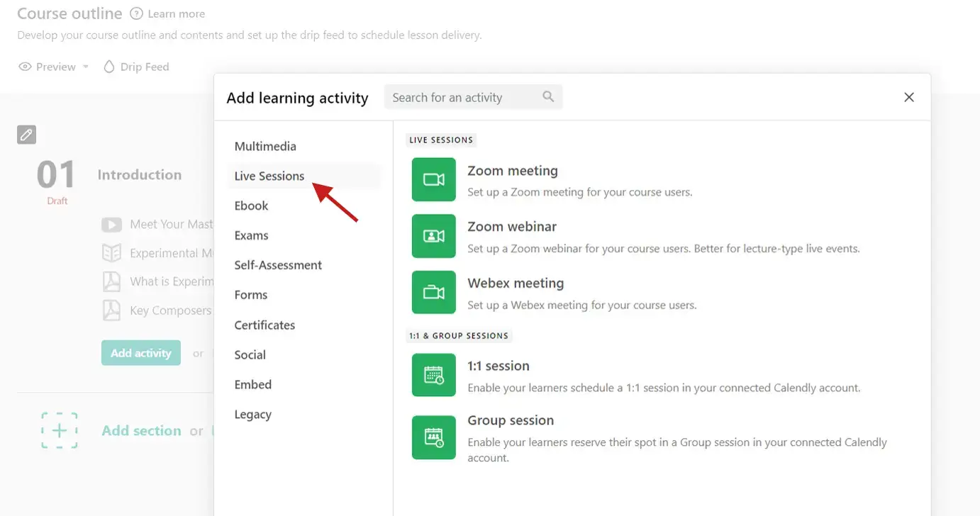
Task: Click the Zoom meeting camera icon
Action: (x=433, y=180)
